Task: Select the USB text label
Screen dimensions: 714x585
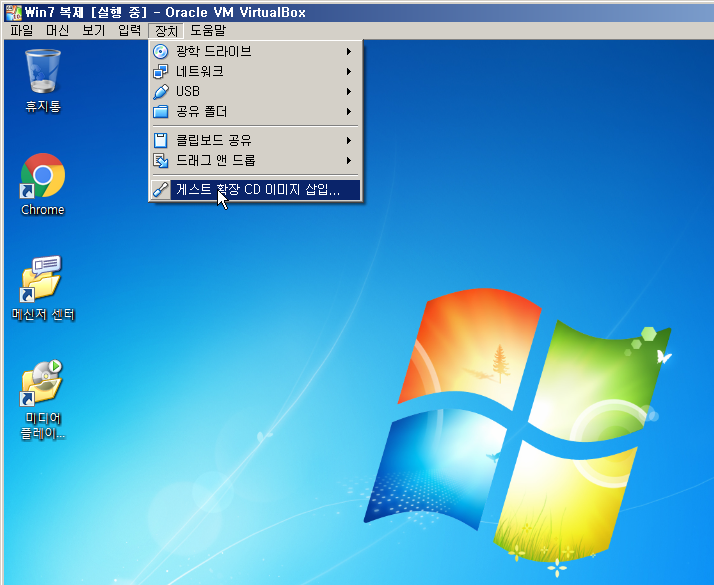Action: point(188,92)
